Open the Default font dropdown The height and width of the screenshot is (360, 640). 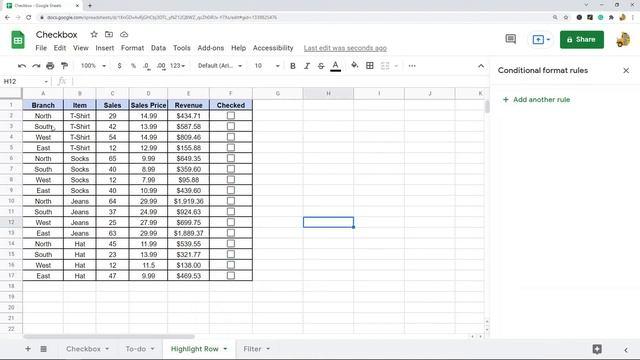pyautogui.click(x=220, y=66)
